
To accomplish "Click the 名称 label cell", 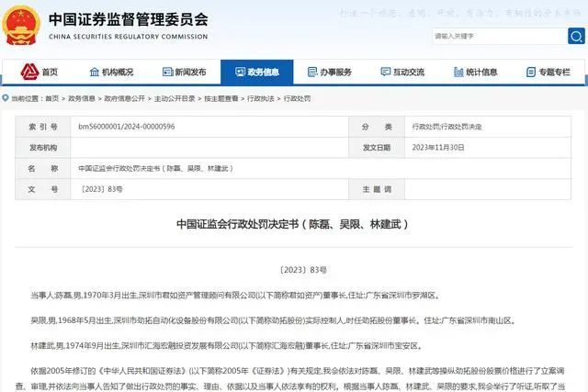I will click(43, 169).
